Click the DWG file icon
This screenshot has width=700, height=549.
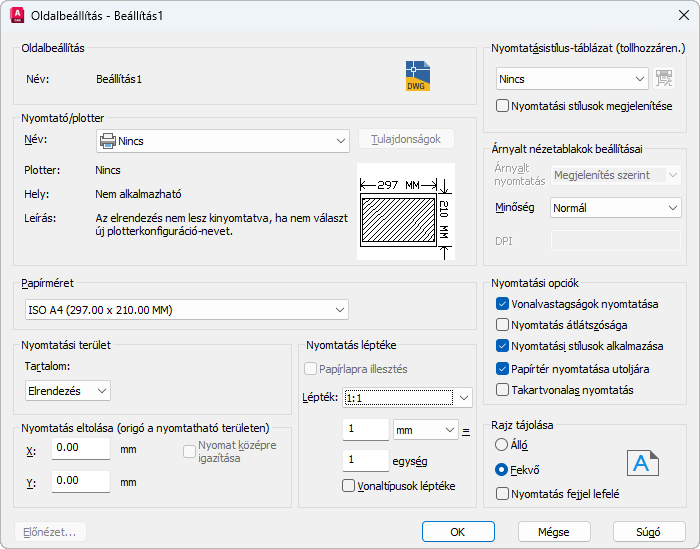click(x=417, y=76)
